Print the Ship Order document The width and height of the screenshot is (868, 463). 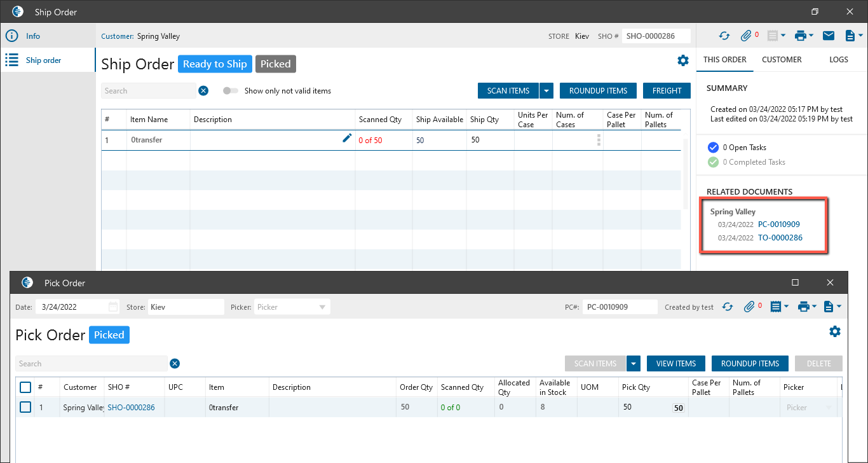(800, 36)
